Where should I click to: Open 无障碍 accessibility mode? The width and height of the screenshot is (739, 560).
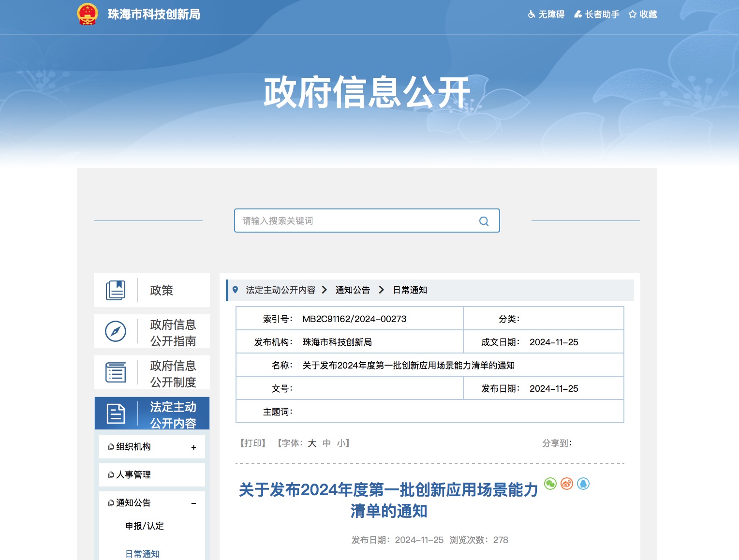pos(546,15)
